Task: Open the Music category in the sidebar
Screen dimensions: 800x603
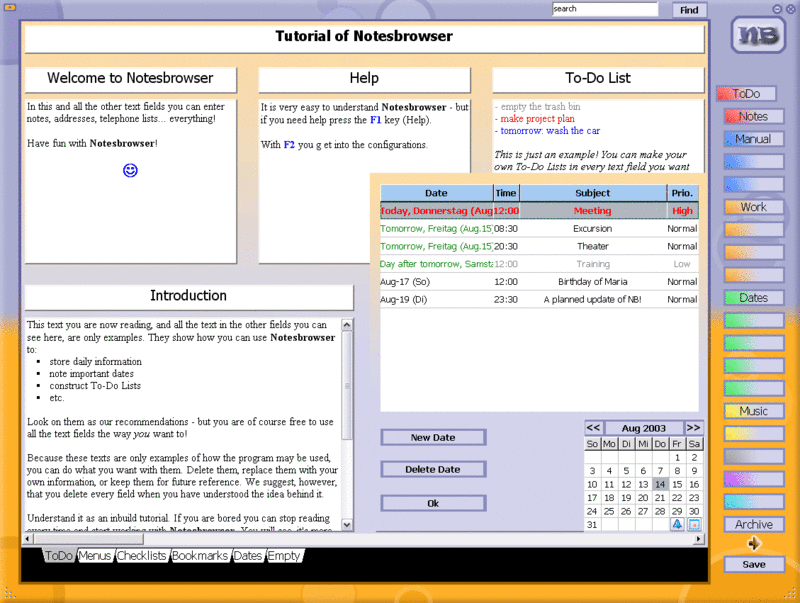Action: 754,411
